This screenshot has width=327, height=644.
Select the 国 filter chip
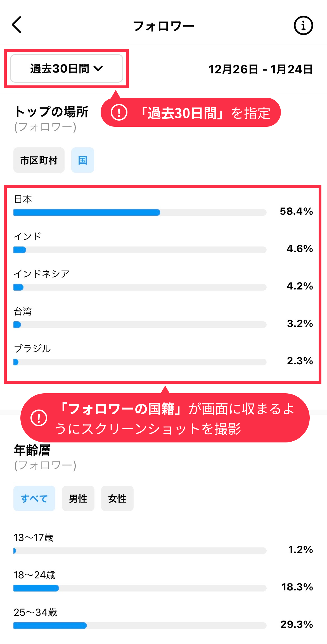83,160
